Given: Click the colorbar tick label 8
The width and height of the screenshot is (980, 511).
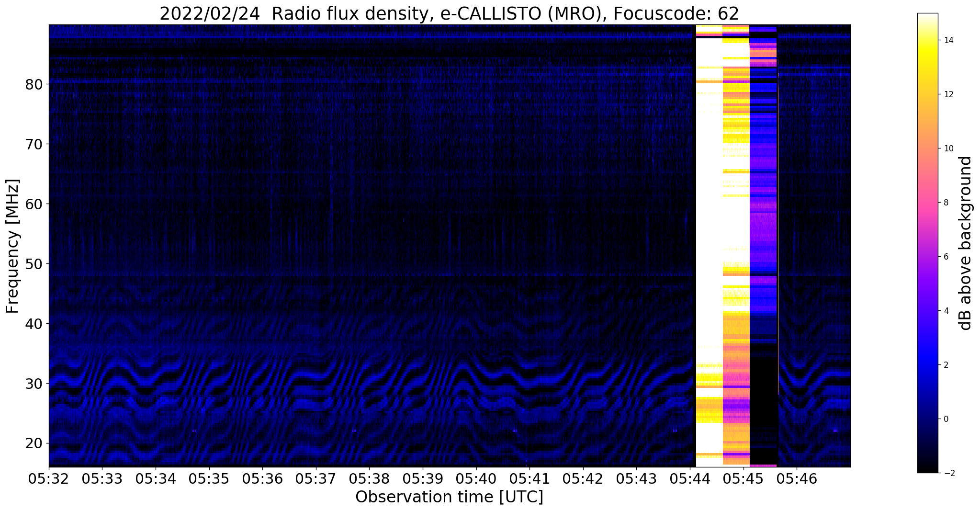Looking at the screenshot, I should click(x=945, y=203).
